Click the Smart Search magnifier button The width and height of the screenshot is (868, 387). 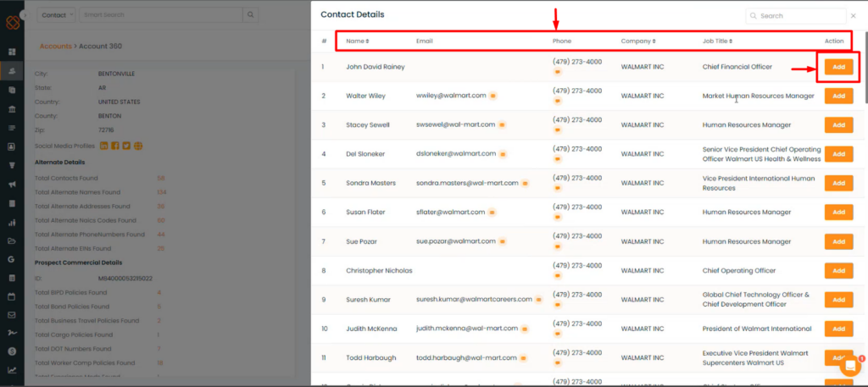tap(251, 15)
